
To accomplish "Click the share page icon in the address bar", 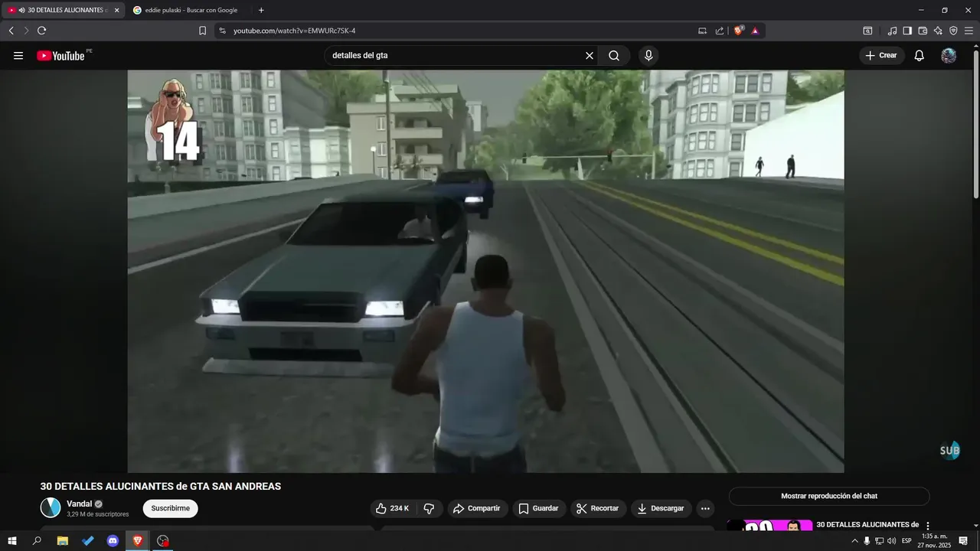I will 720,31.
